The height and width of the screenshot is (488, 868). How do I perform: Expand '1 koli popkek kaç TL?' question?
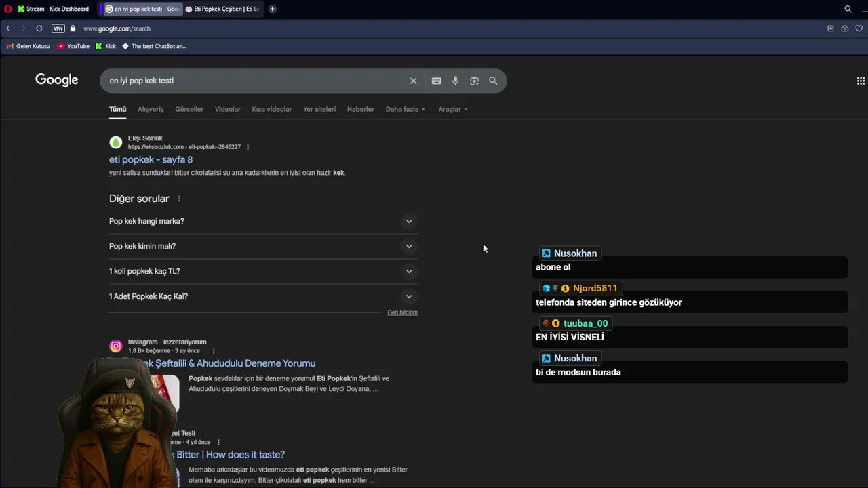(263, 271)
